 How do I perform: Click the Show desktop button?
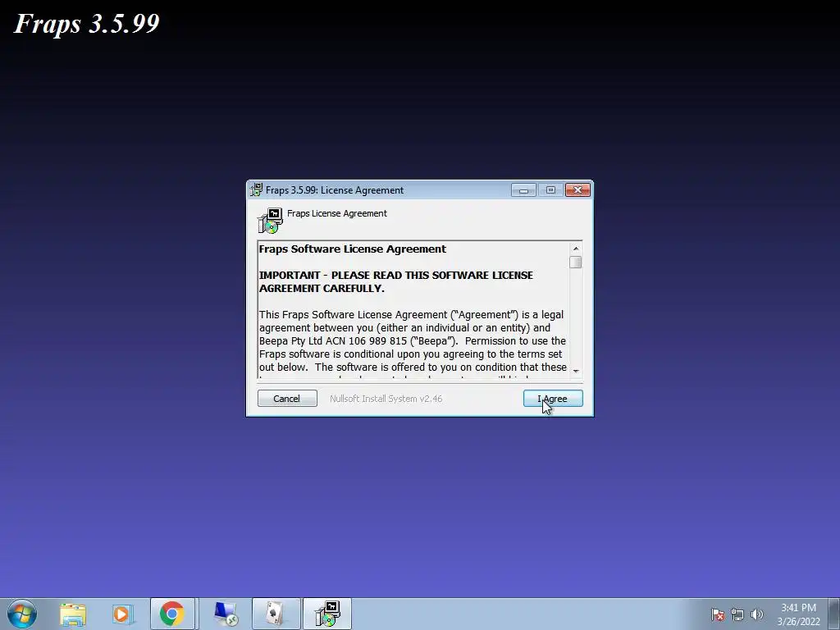click(834, 614)
